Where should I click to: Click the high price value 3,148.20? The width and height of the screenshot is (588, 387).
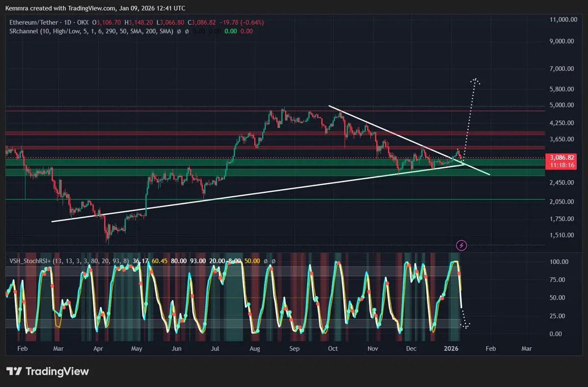142,23
